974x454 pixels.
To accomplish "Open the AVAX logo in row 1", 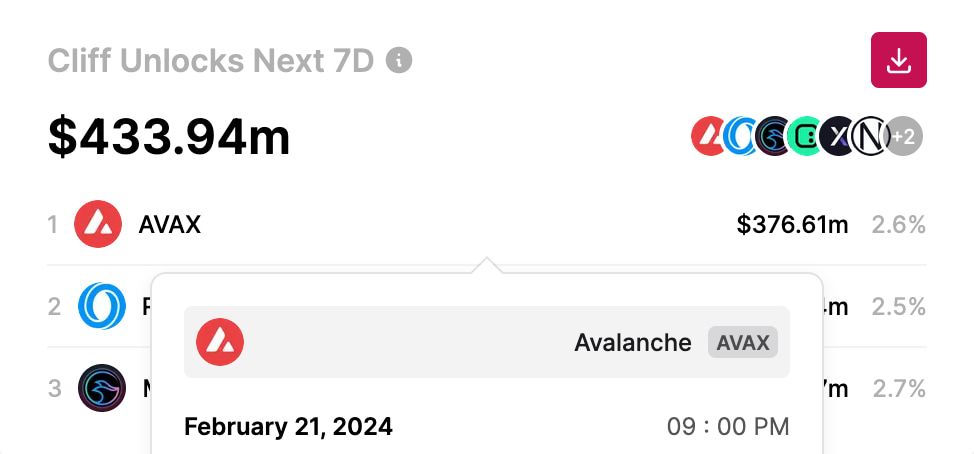I will [x=98, y=224].
